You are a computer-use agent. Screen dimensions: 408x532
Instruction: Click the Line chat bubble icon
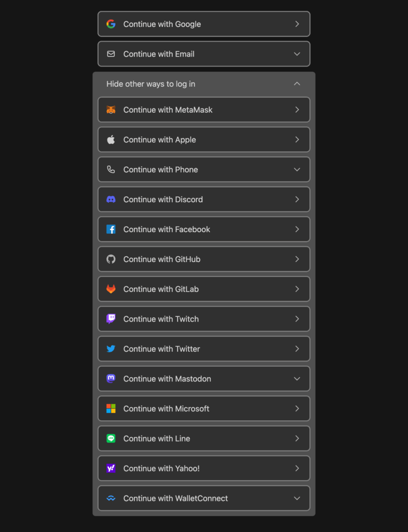[111, 438]
